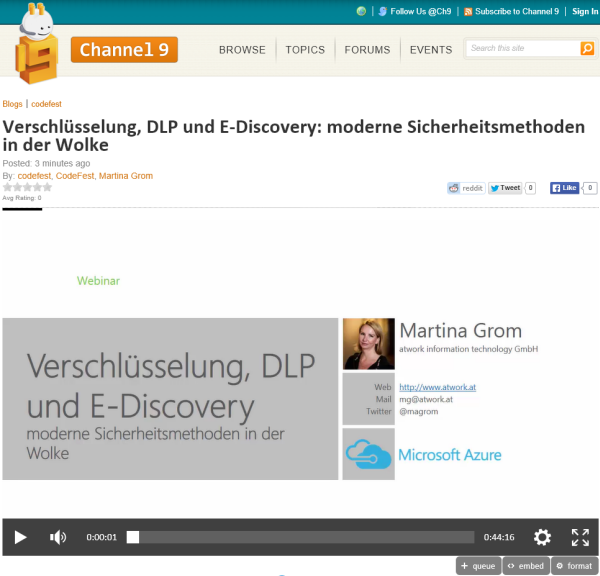600x576 pixels.
Task: Seek to the middle of the video timeline
Action: 300,537
